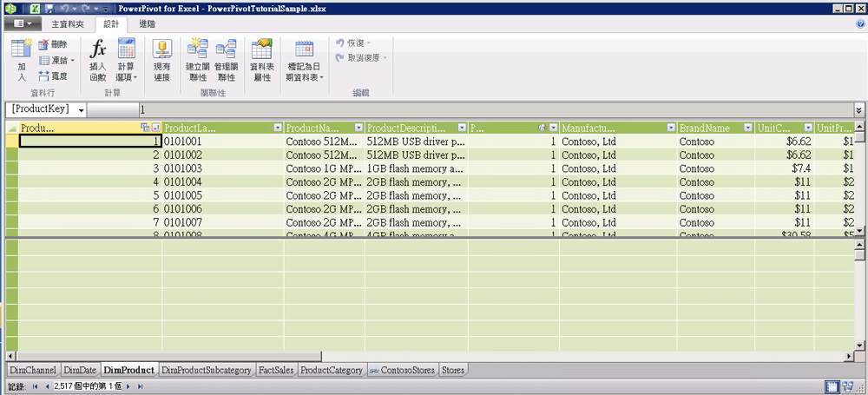Select the BrandName column header

pos(716,128)
